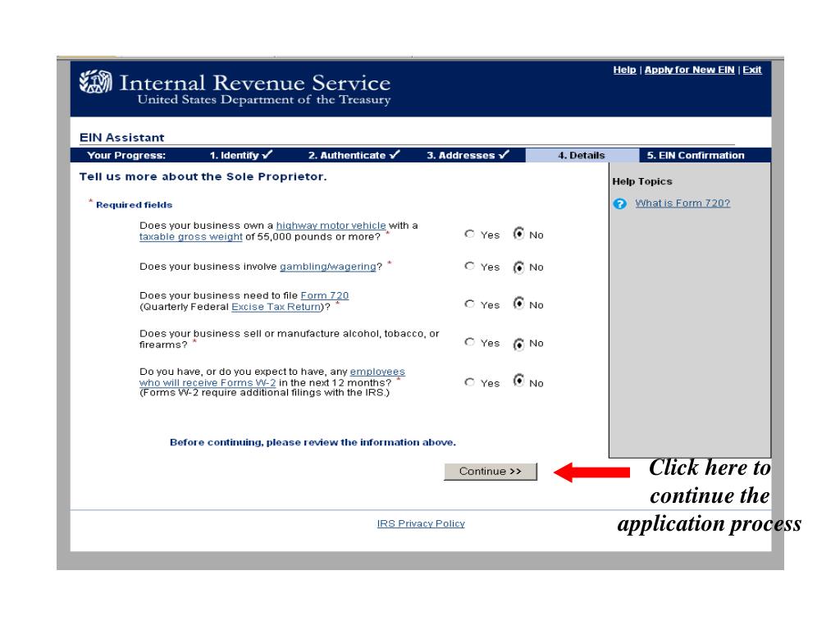Click the 'EIN Assistant' title text
This screenshot has height=630, width=840.
click(121, 138)
